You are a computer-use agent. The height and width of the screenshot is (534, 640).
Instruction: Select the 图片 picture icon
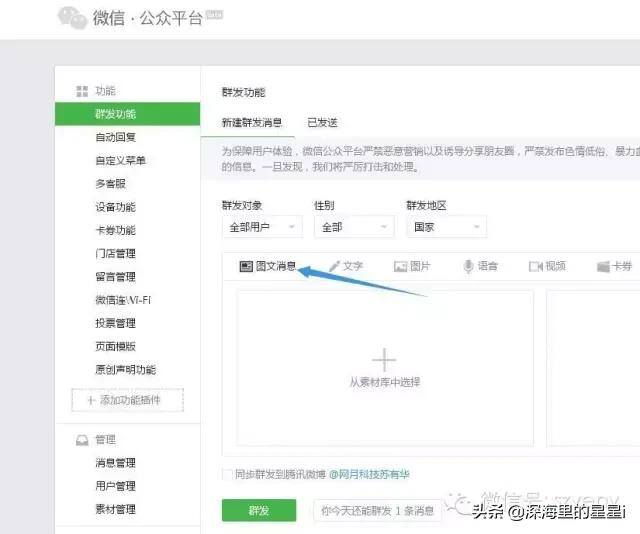pos(400,267)
